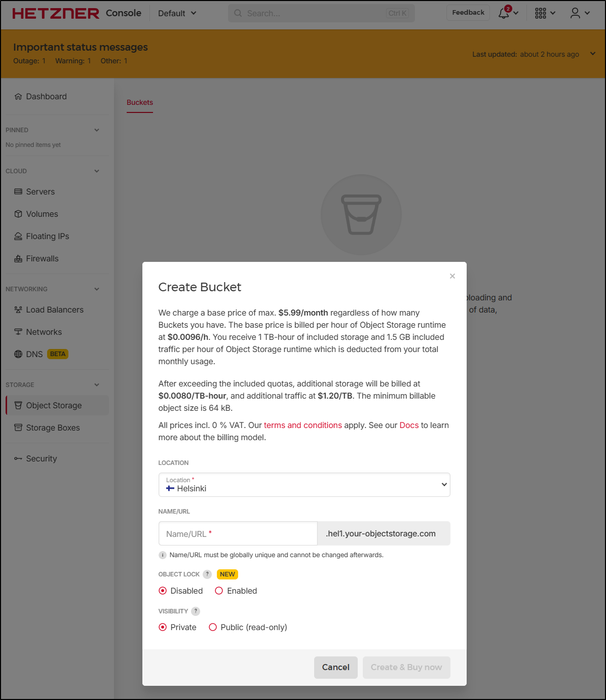Open the apps grid menu icon

pos(541,13)
